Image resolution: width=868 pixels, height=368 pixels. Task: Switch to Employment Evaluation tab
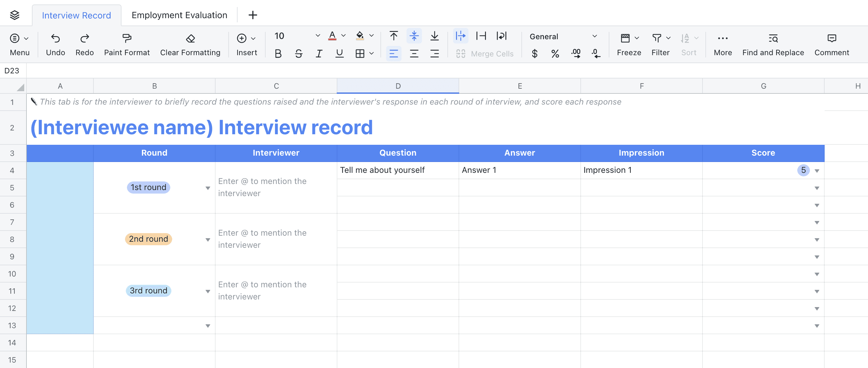click(x=179, y=15)
